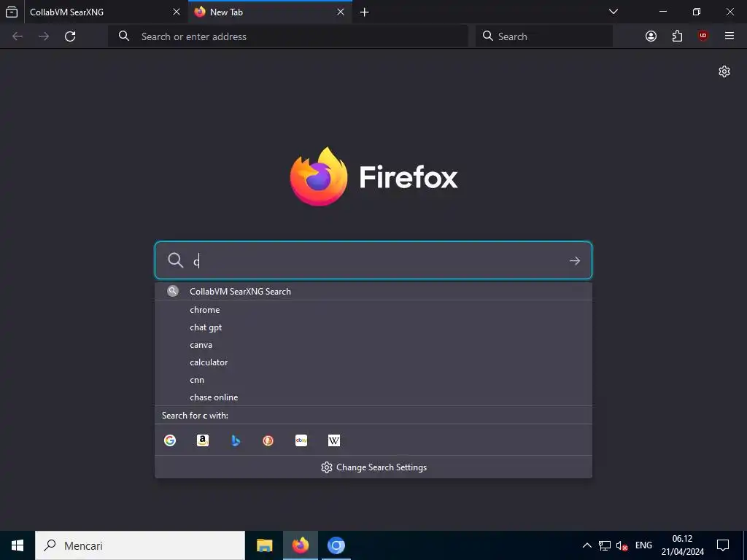Screen dimensions: 747x560
Task: Click Firefox icon in taskbar
Action: pos(300,545)
